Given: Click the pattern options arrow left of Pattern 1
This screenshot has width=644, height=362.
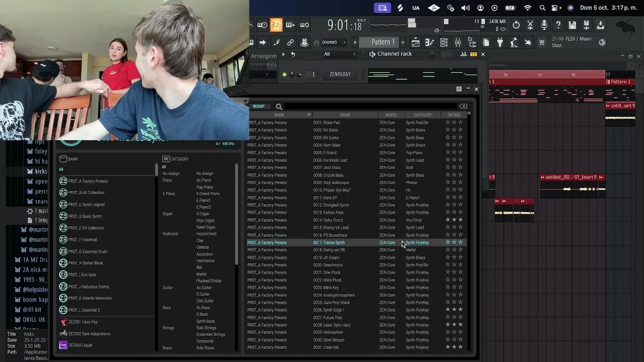Looking at the screenshot, I should [355, 42].
